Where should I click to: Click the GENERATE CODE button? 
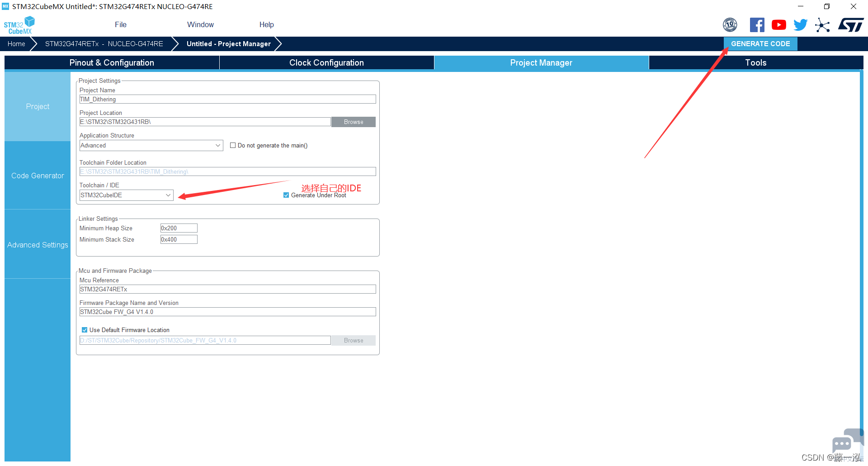(x=760, y=44)
